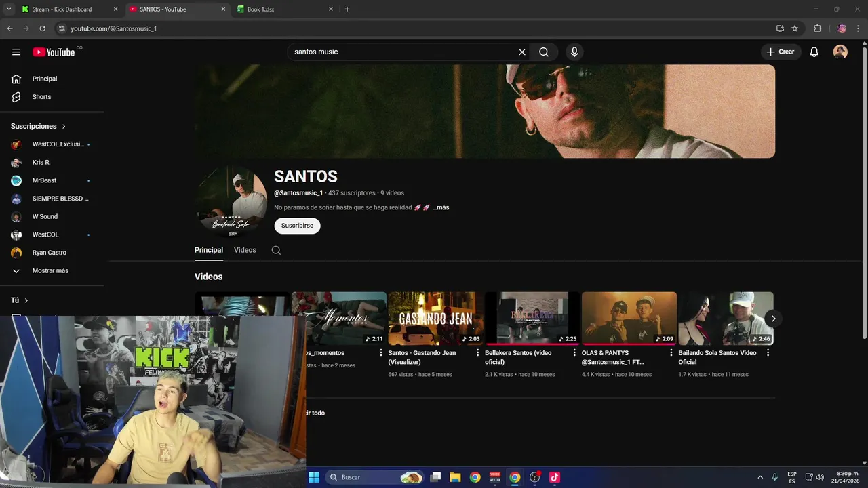Screen dimensions: 868x488
Task: Reload the page
Action: pyautogui.click(x=42, y=28)
